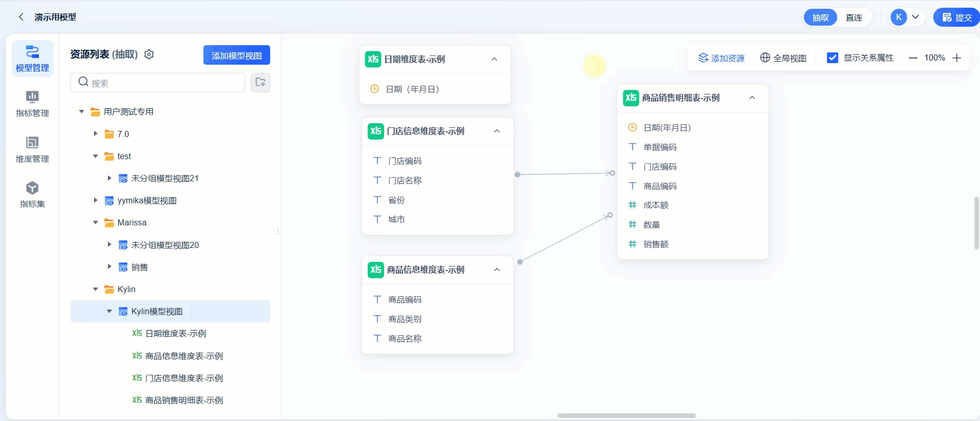Click clock icon beside 日期（年月日）in 日期维度表
This screenshot has width=980, height=421.
click(374, 89)
